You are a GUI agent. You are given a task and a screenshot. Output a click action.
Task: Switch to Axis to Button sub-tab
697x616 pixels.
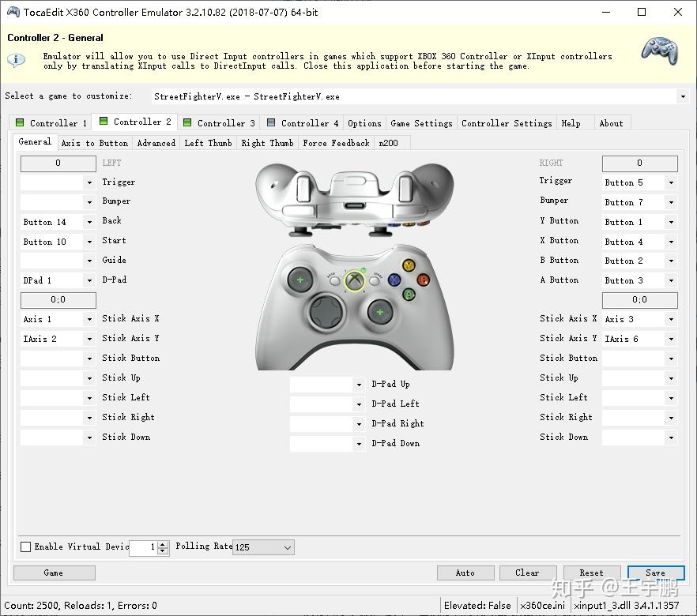(95, 143)
